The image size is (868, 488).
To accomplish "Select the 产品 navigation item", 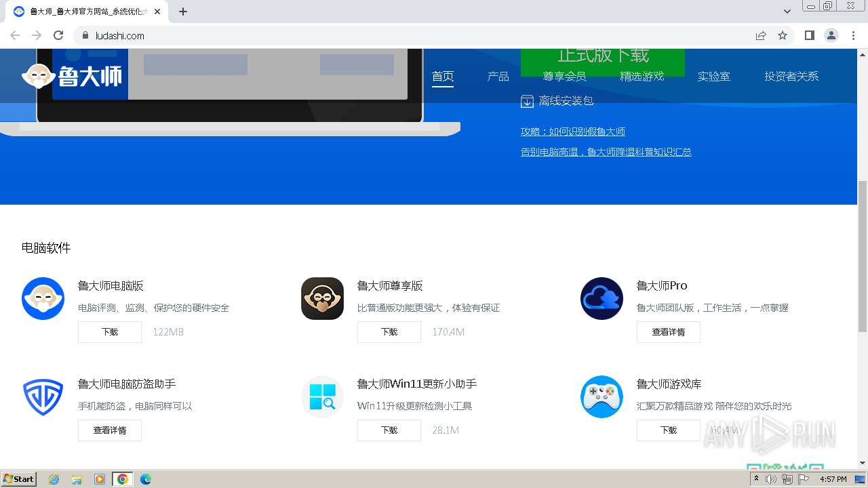I will 498,77.
